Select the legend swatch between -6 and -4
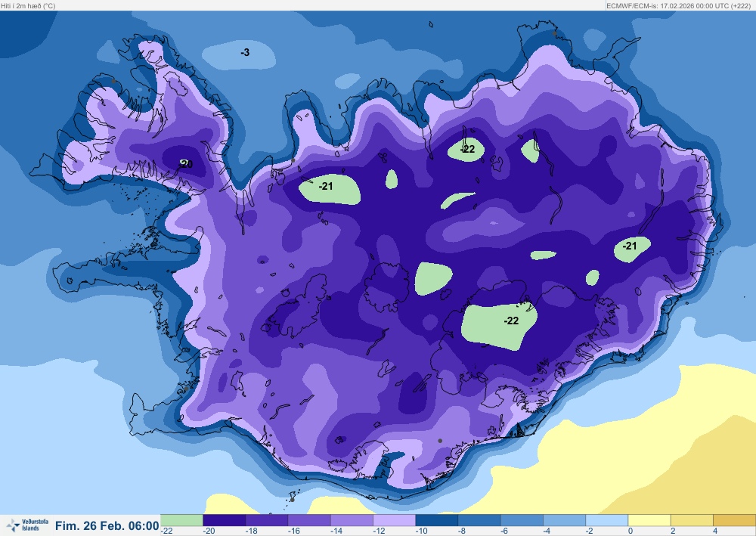The image size is (756, 536). point(522,520)
